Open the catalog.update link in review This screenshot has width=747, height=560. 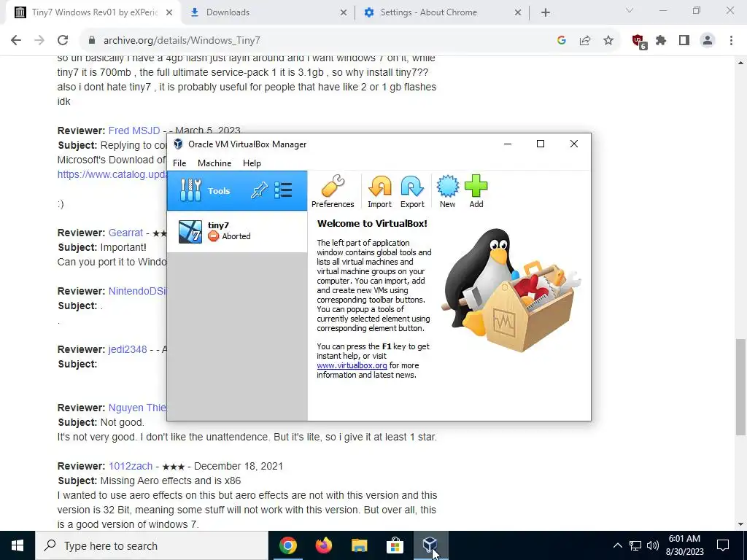tap(112, 174)
